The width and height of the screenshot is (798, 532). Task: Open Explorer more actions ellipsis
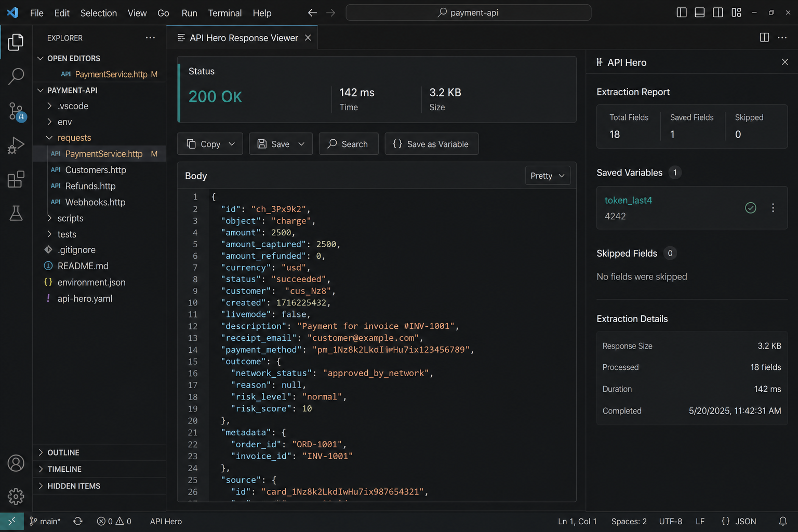150,37
